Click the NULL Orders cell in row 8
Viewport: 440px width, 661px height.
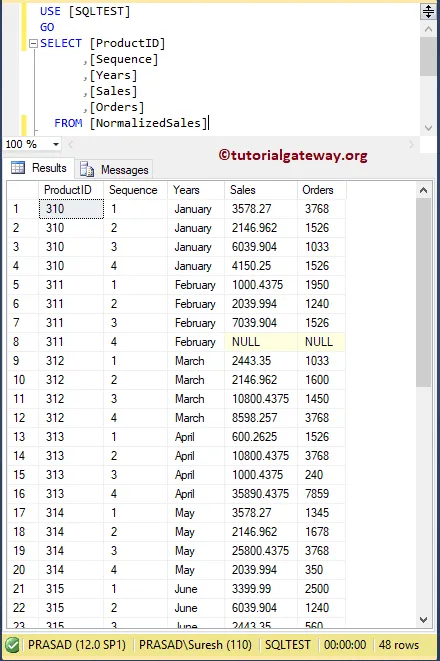322,341
